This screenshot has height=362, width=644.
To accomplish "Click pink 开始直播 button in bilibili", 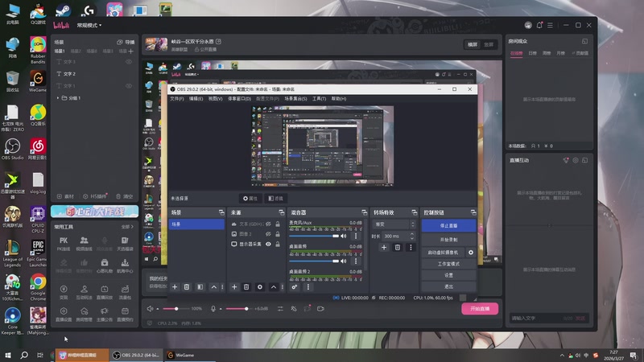I will [480, 309].
